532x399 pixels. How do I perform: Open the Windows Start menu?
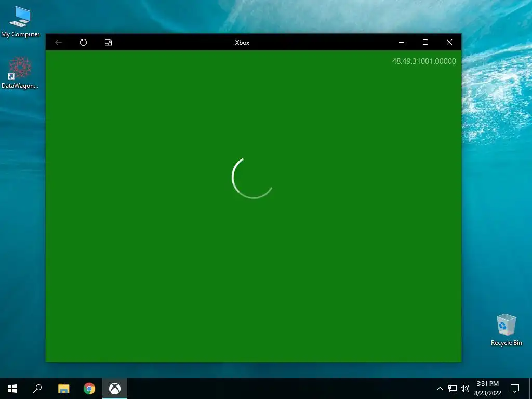click(x=12, y=389)
